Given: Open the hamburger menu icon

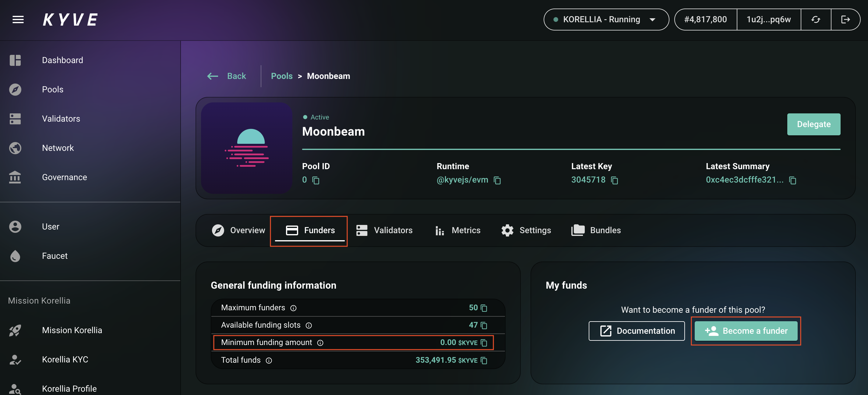Looking at the screenshot, I should tap(18, 20).
